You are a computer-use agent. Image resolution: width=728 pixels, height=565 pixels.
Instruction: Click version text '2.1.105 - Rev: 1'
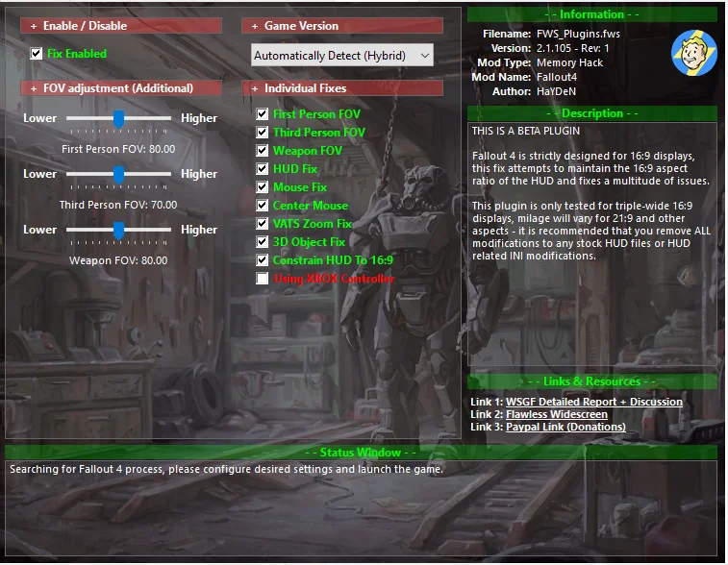[572, 48]
